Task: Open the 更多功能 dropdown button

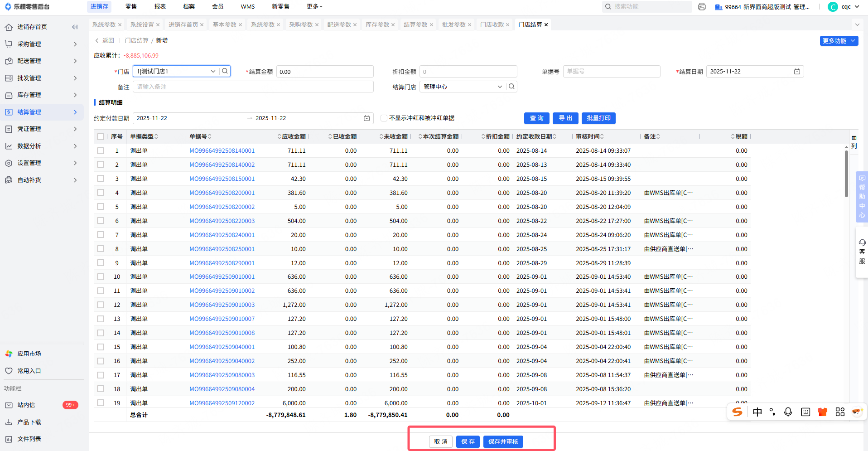Action: (x=839, y=41)
